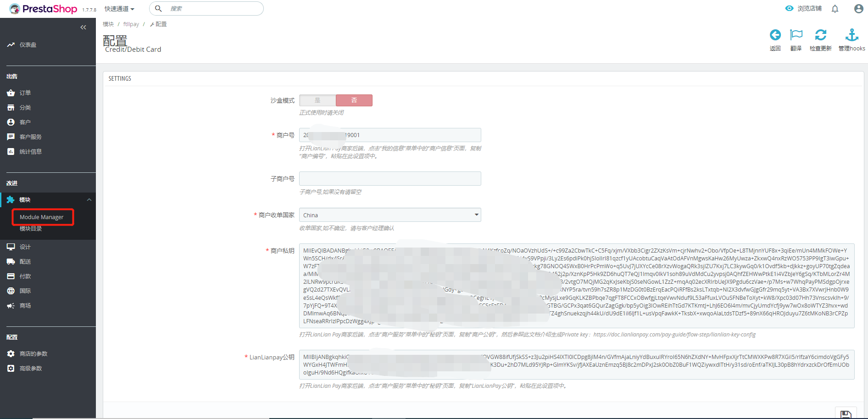
Task: Click the advanced parameters gear-box icon
Action: [x=11, y=369]
